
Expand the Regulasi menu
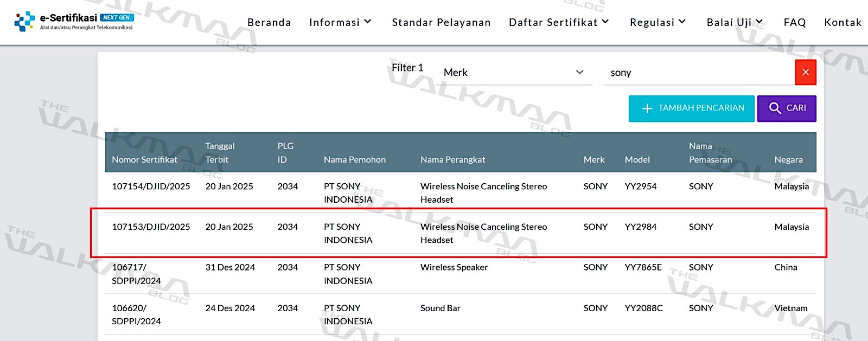point(658,22)
